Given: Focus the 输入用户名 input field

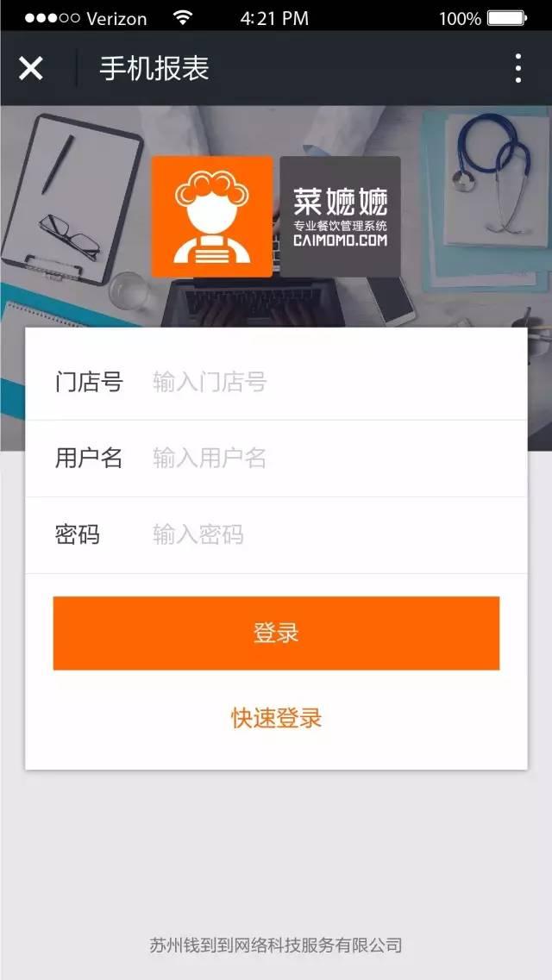Looking at the screenshot, I should (x=331, y=459).
